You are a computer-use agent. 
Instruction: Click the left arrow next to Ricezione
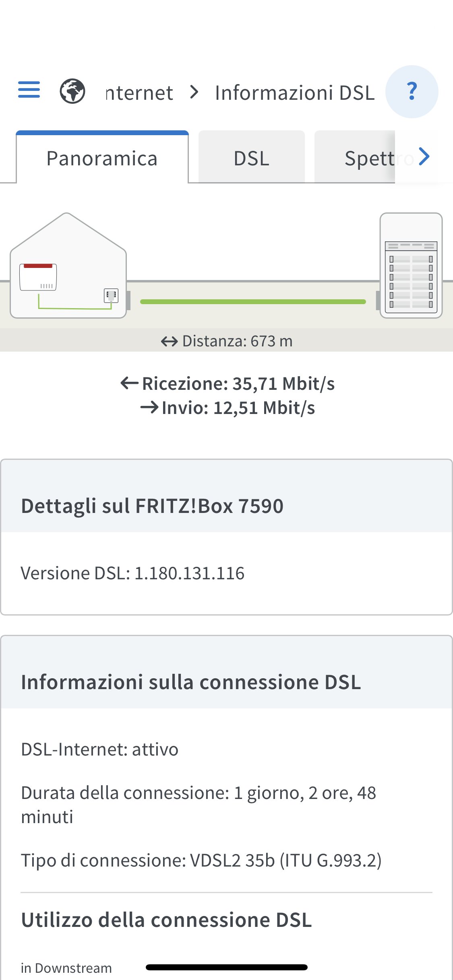tap(130, 383)
